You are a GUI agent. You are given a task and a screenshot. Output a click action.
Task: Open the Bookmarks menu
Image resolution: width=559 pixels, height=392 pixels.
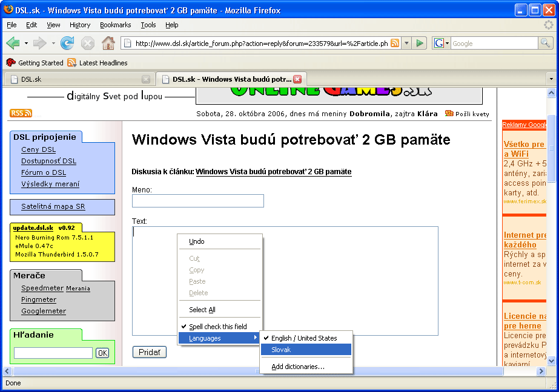pos(116,25)
